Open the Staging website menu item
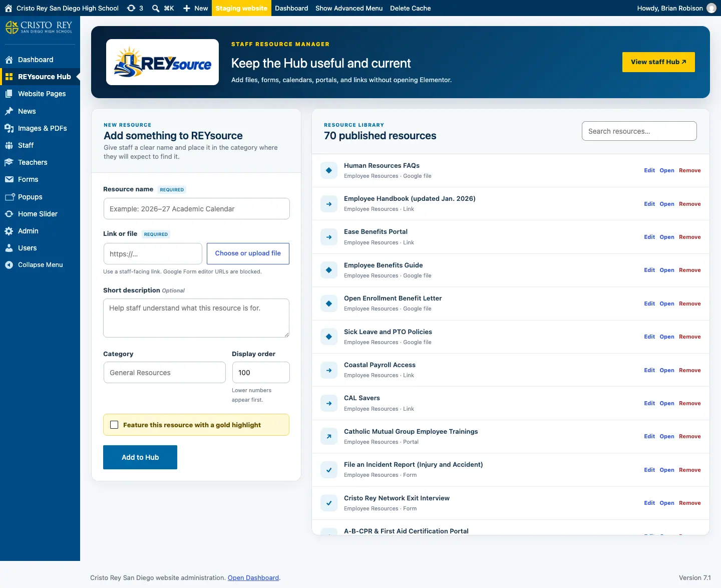 click(x=241, y=8)
